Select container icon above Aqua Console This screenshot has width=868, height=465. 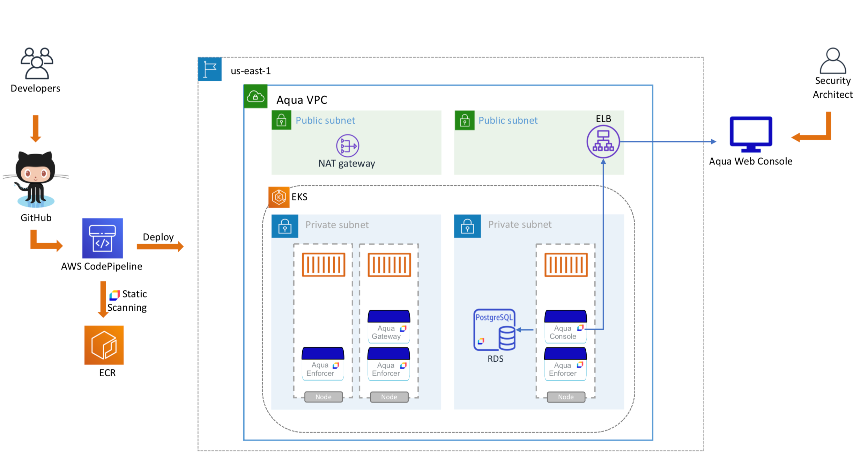tap(566, 265)
